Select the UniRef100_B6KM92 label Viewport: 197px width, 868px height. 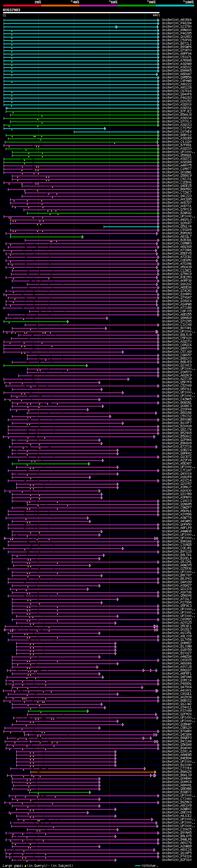click(177, 189)
